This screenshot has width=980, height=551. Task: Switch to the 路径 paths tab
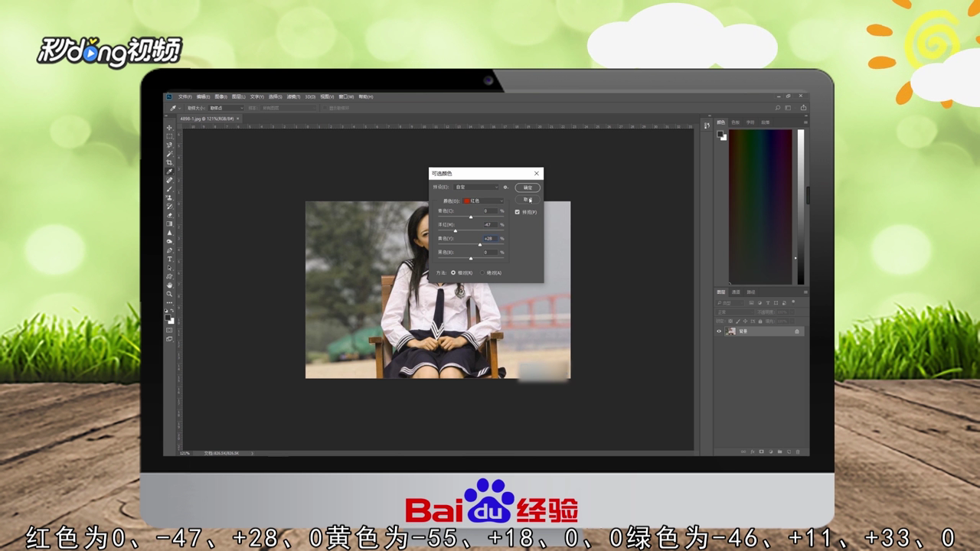coord(751,292)
